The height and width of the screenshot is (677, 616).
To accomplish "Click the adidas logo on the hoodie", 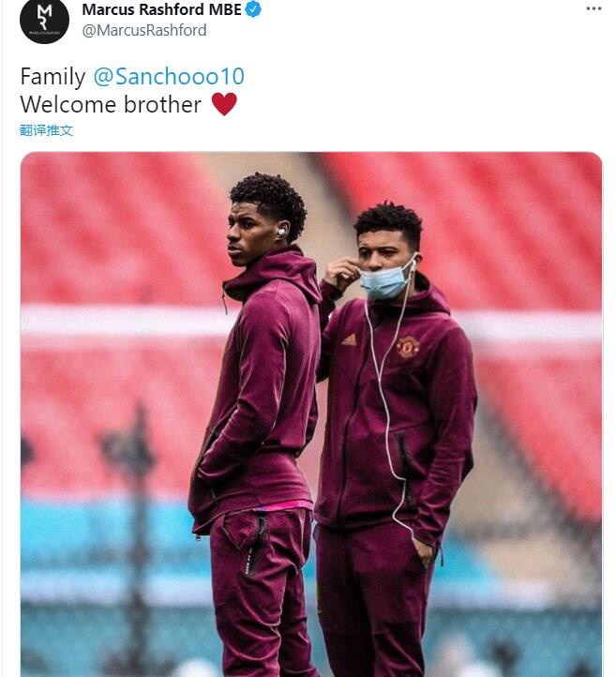I will [x=349, y=338].
